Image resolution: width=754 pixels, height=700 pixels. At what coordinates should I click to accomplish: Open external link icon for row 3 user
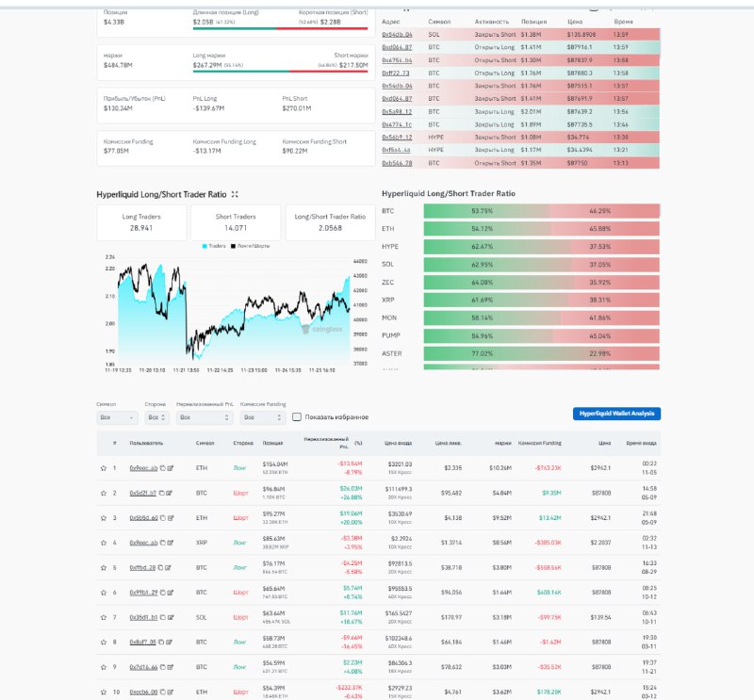(x=170, y=517)
